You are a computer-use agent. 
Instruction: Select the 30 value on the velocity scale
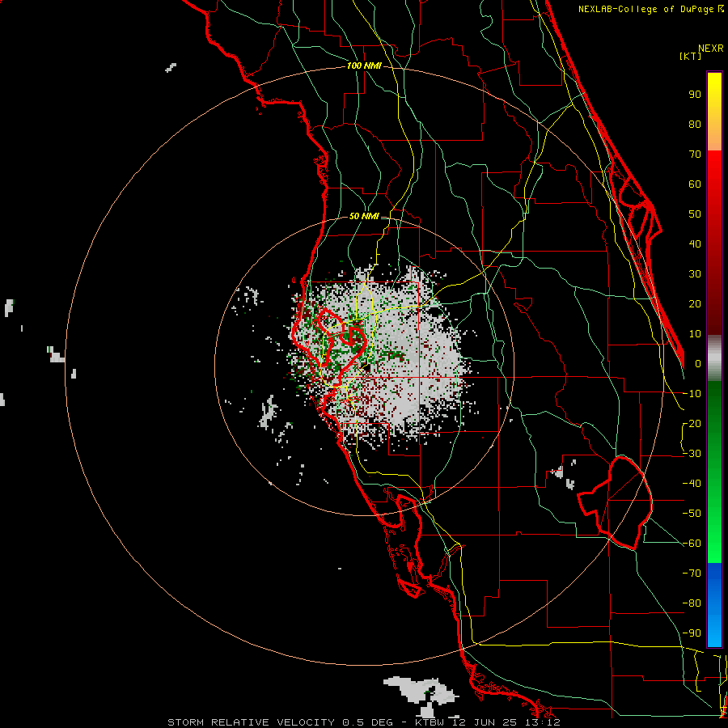[x=695, y=274]
